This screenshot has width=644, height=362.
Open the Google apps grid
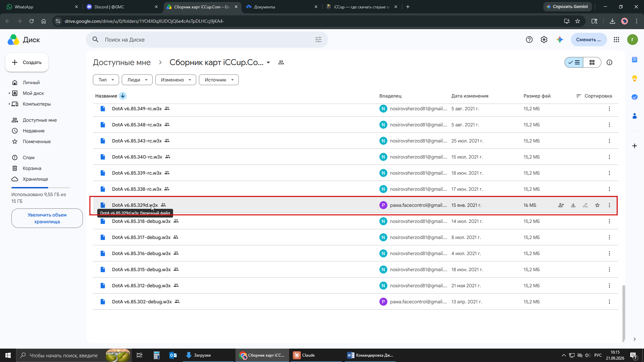point(616,40)
